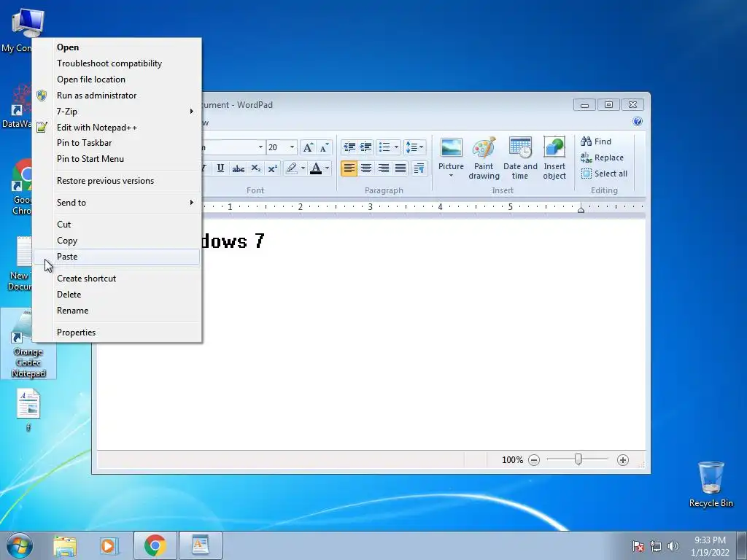This screenshot has height=560, width=747.
Task: Select Recycle Bin desktop icon
Action: 711,483
